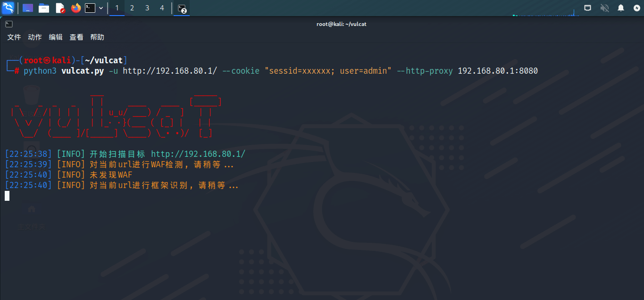This screenshot has height=300, width=644.
Task: Select the terminal window taskbar button
Action: point(182,8)
